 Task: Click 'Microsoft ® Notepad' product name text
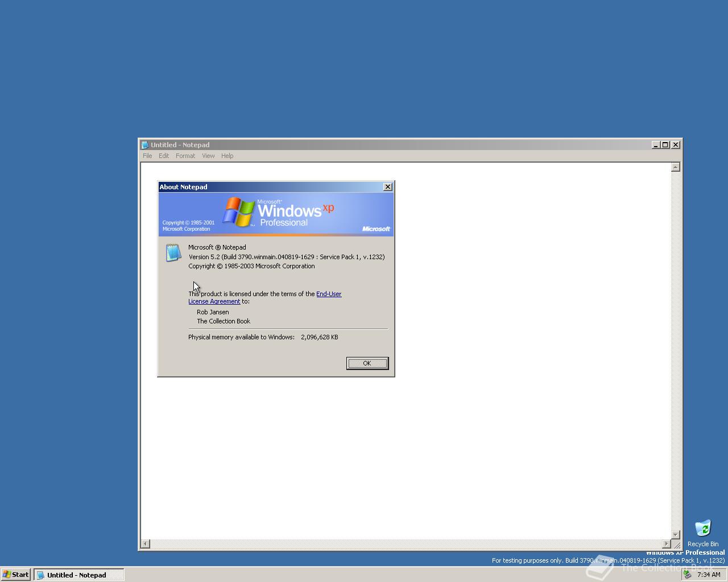(217, 247)
